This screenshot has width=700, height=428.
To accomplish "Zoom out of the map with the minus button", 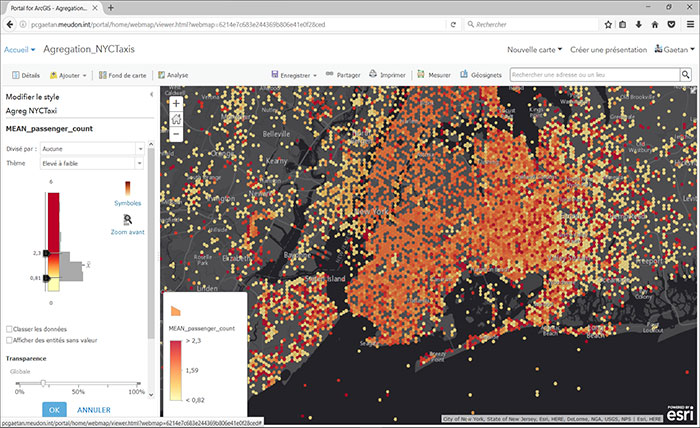I will click(x=176, y=134).
